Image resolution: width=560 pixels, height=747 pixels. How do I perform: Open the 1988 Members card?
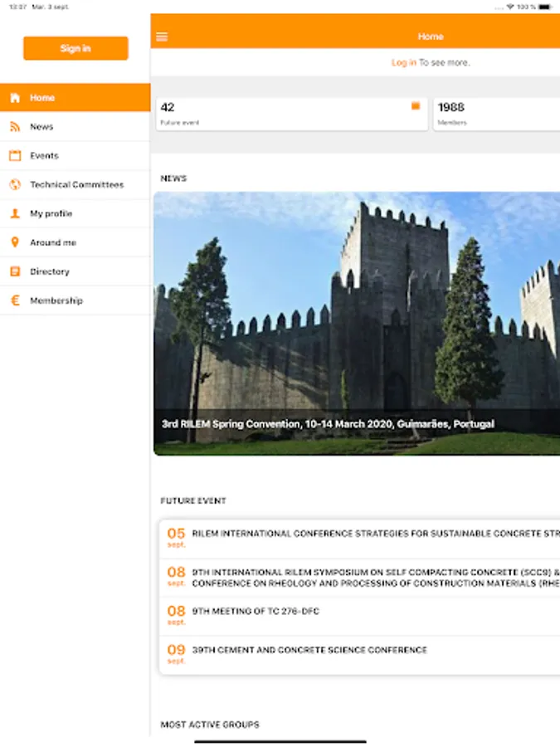click(x=497, y=114)
